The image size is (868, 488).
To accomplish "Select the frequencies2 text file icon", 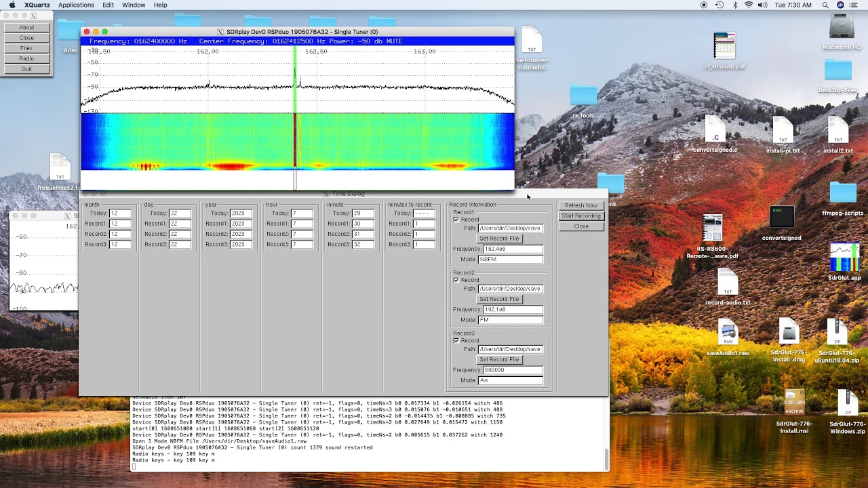I will tap(60, 167).
